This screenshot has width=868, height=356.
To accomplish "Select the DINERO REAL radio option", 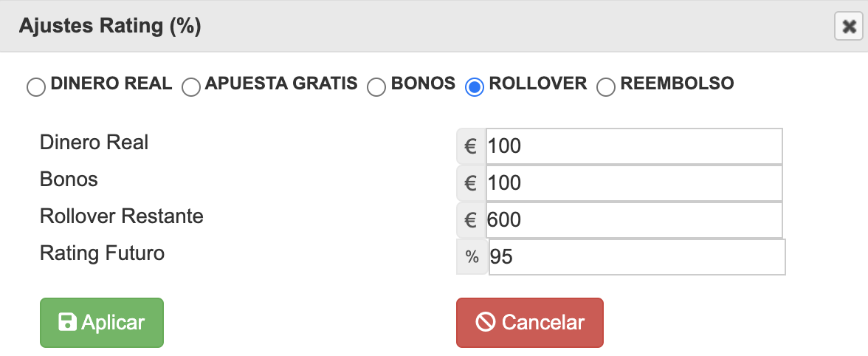I will tap(35, 88).
